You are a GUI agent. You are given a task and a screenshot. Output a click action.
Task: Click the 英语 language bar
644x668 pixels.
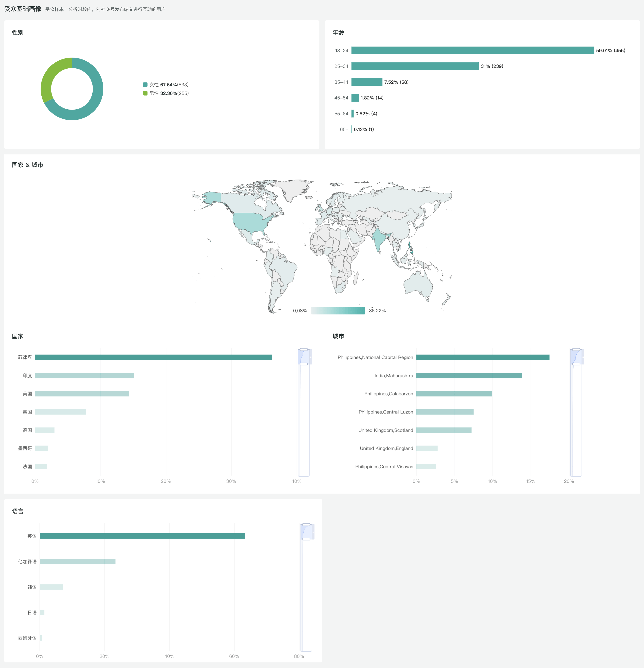tap(142, 536)
